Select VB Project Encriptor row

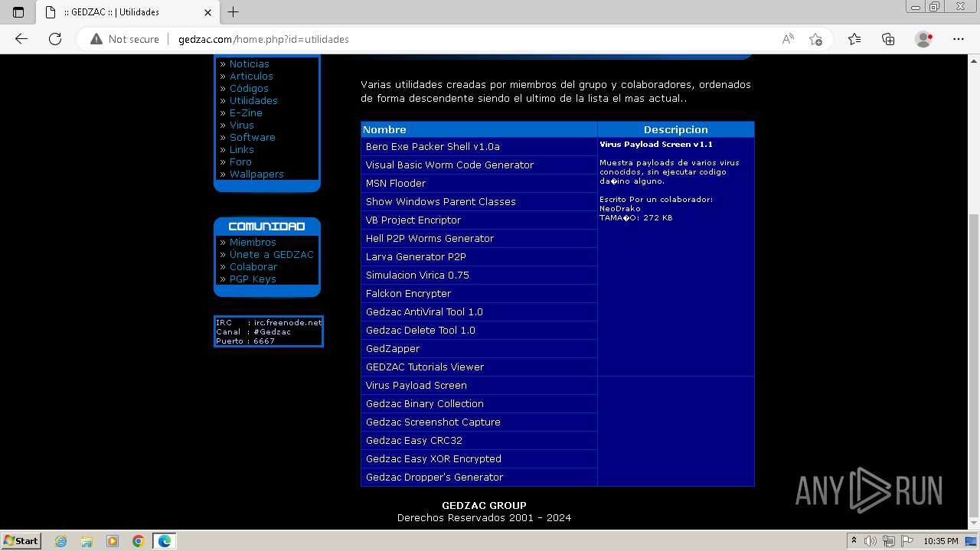point(479,220)
